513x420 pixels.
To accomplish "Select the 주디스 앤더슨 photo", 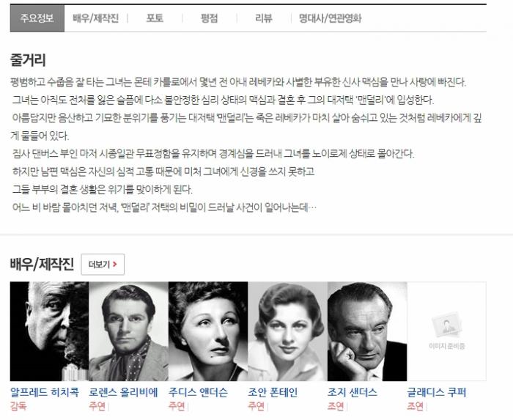I will click(x=208, y=331).
